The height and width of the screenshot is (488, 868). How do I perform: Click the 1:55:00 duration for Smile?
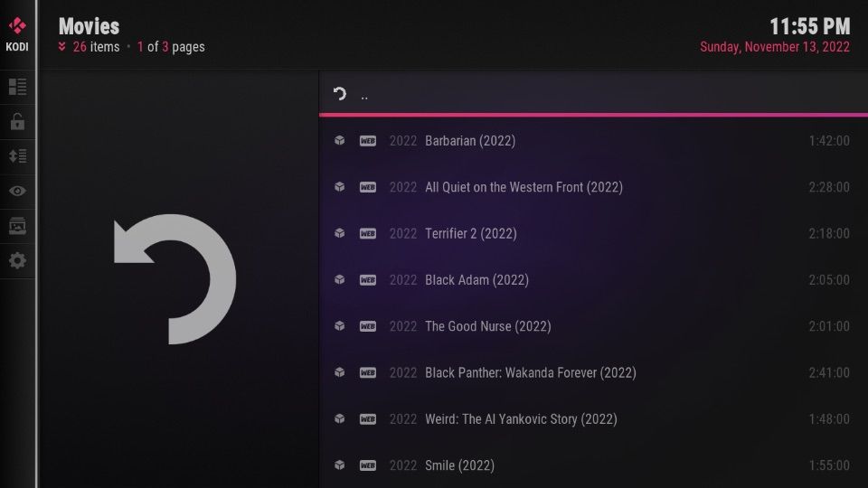pos(829,465)
